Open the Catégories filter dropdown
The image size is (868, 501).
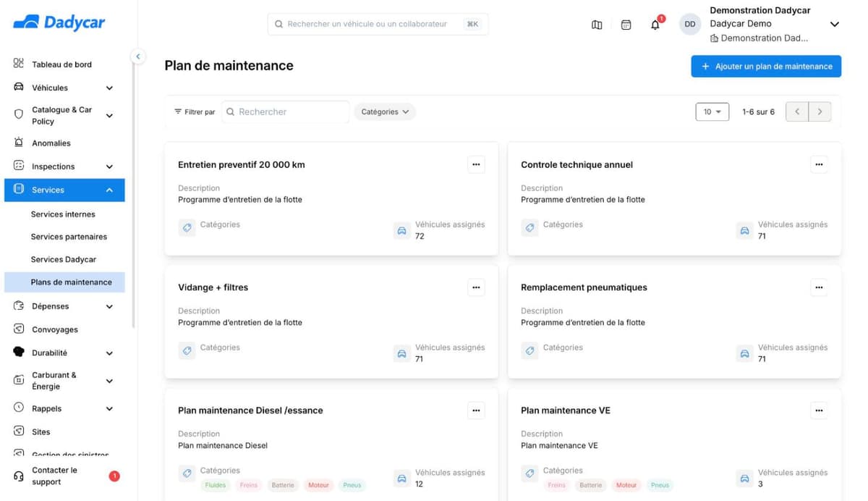click(385, 111)
